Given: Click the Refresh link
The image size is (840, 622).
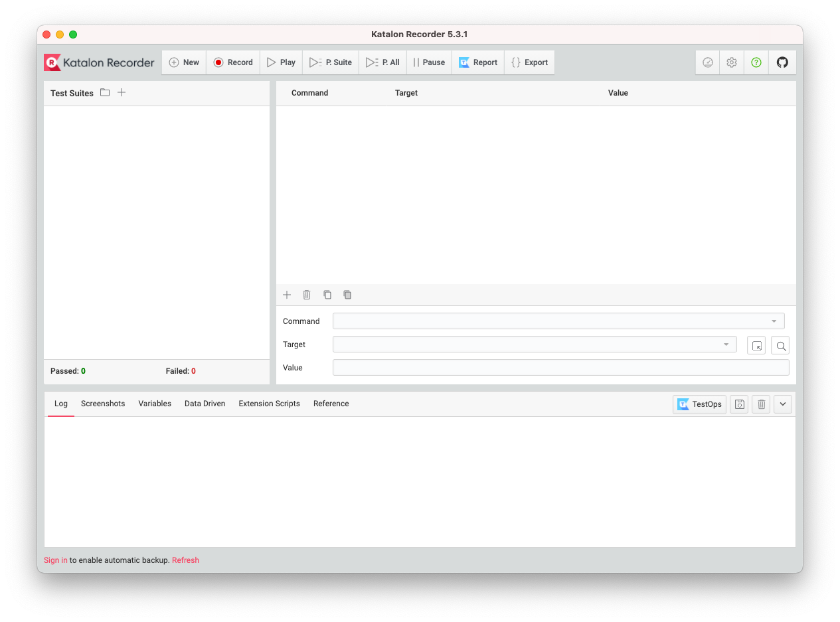Looking at the screenshot, I should [x=185, y=560].
